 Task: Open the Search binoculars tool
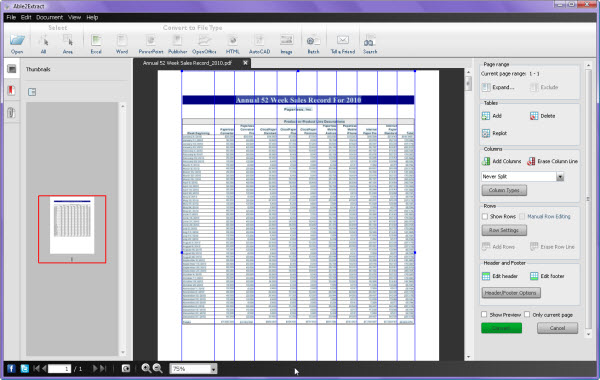[370, 40]
